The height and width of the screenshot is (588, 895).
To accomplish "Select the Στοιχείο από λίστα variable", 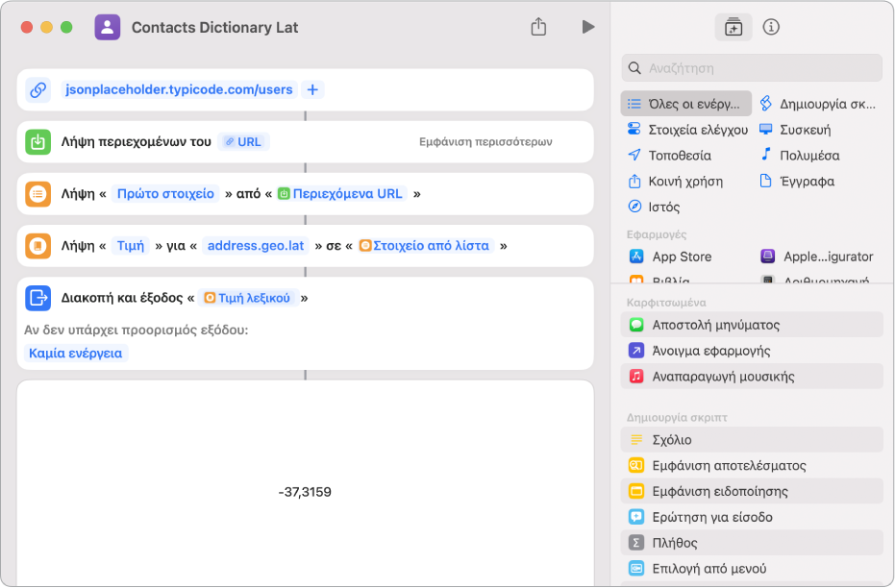I will tap(426, 246).
